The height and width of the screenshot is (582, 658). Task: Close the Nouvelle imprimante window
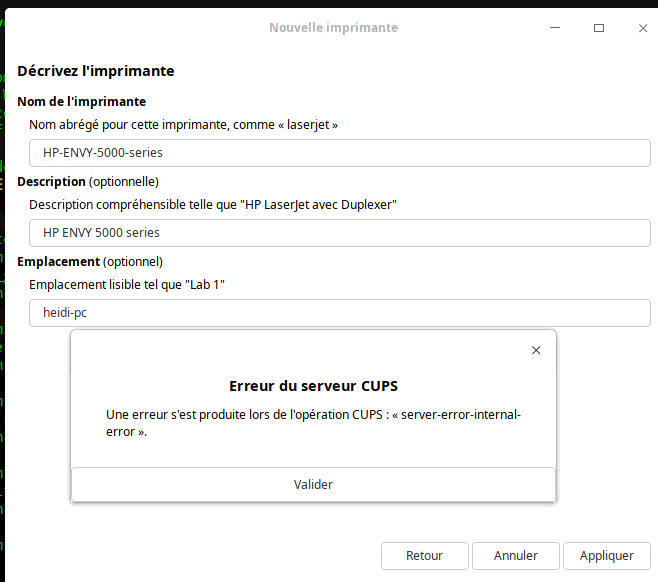pyautogui.click(x=643, y=28)
